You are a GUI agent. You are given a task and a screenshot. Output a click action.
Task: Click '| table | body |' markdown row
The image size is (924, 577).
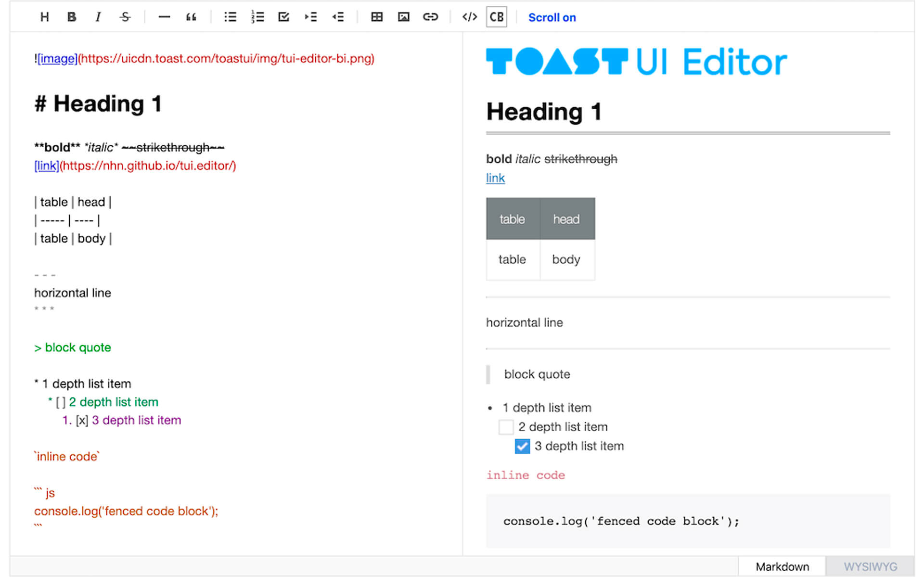coord(73,239)
